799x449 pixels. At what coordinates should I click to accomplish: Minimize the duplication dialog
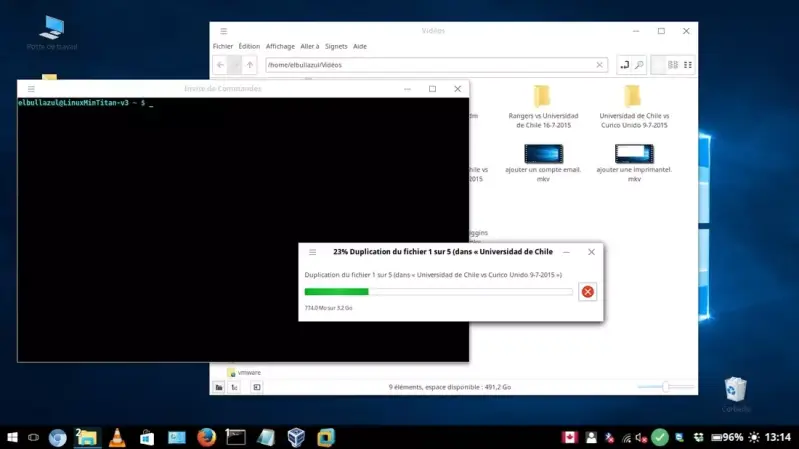566,252
